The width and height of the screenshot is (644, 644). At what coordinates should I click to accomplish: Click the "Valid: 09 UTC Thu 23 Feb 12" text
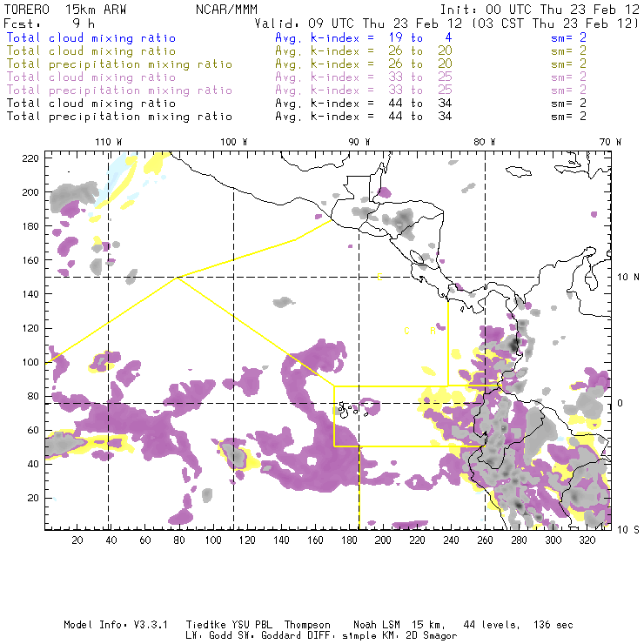pos(359,23)
